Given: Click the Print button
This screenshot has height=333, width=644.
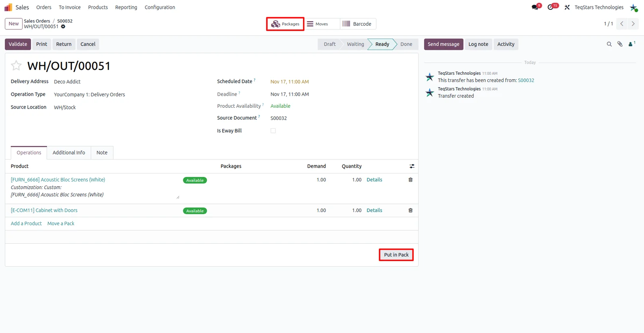Looking at the screenshot, I should (41, 44).
